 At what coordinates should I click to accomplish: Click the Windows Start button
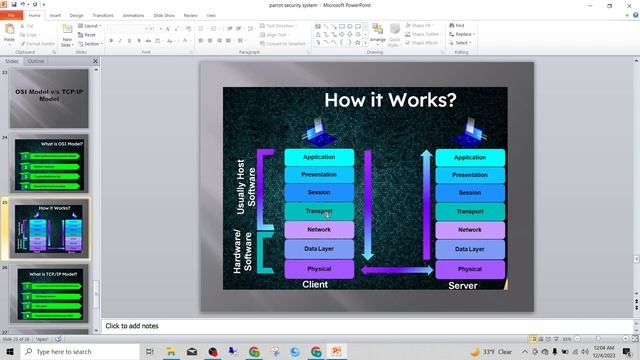(10, 351)
